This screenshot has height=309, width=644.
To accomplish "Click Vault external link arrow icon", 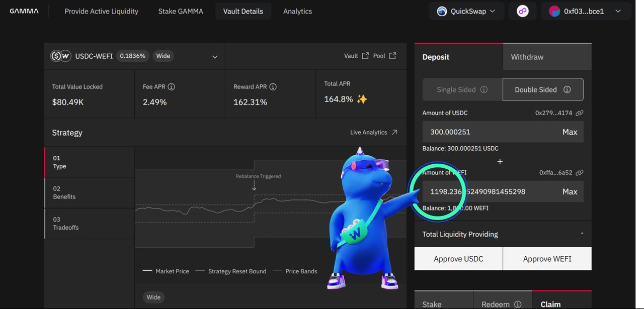I will [365, 56].
